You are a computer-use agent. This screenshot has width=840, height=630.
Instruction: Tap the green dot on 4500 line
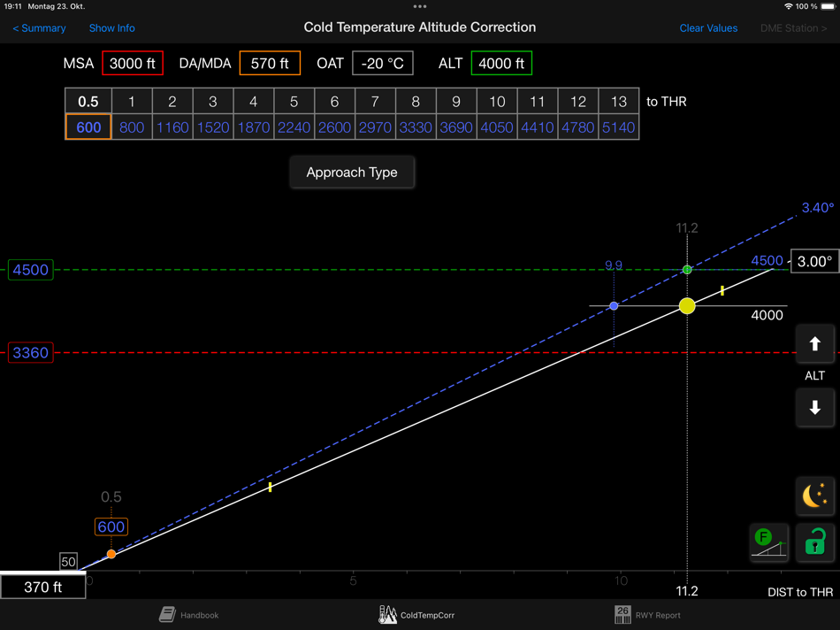687,270
